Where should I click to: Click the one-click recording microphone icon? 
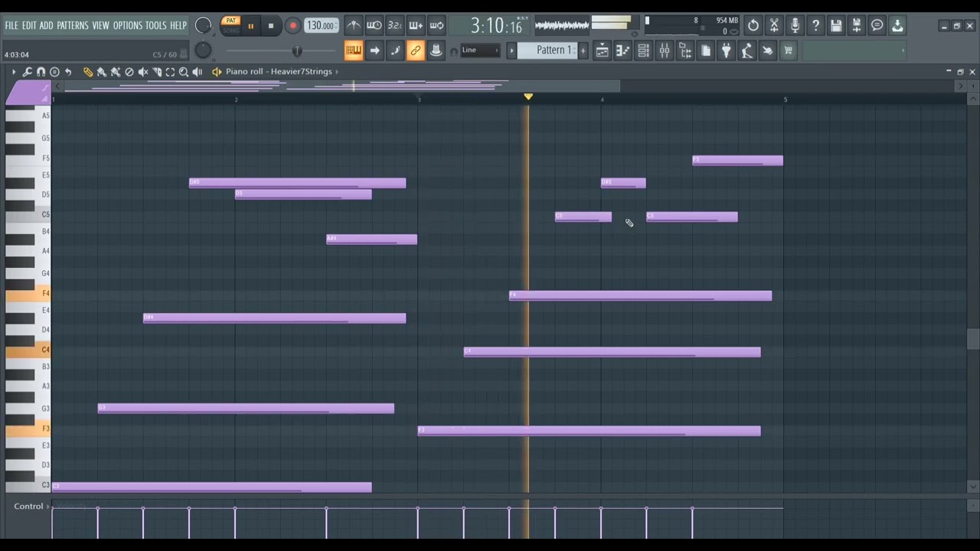(x=795, y=25)
